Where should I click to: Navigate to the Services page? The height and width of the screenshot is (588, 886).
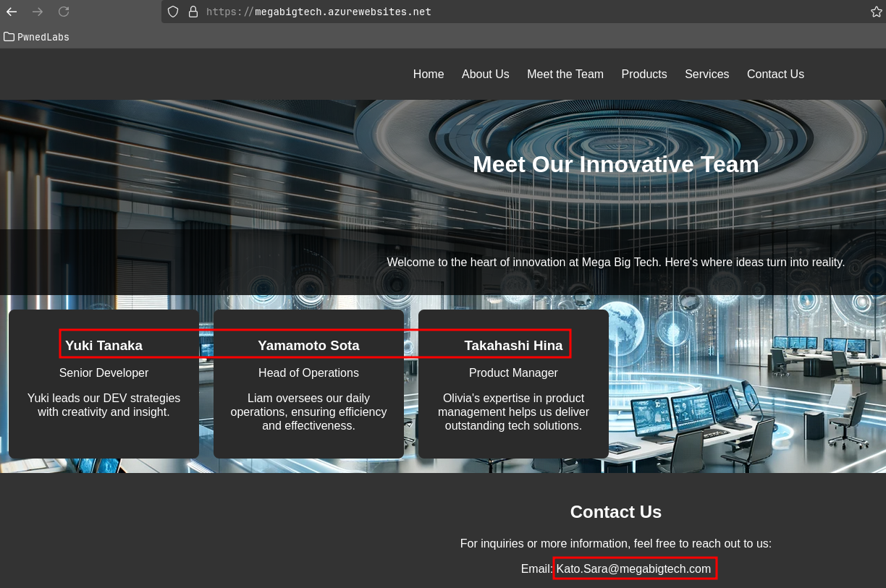pyautogui.click(x=706, y=74)
